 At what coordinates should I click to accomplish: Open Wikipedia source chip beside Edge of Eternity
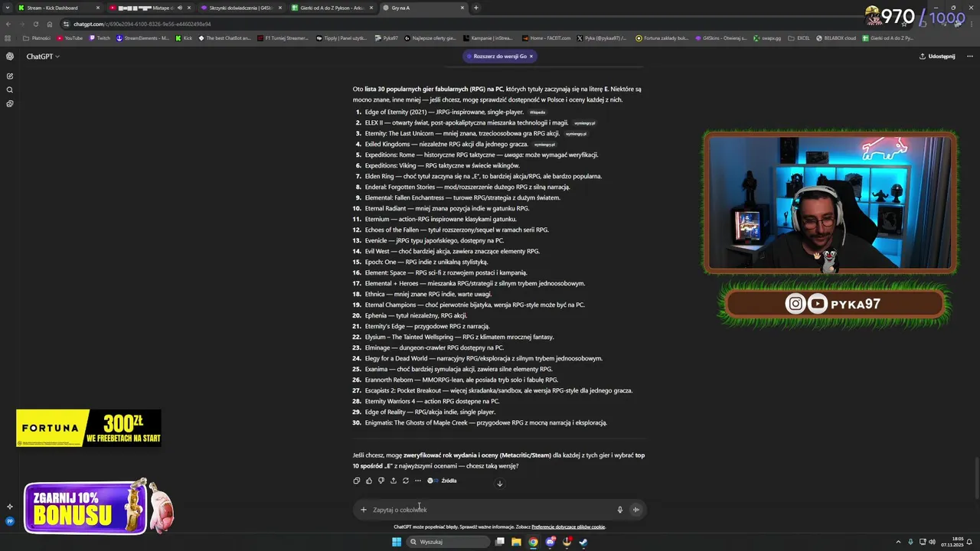coord(537,112)
